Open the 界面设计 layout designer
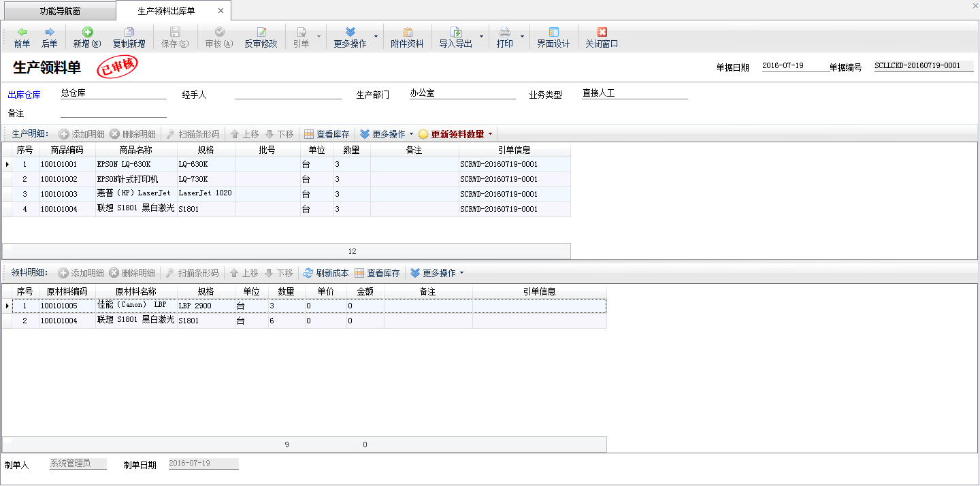The image size is (980, 486). pyautogui.click(x=553, y=37)
